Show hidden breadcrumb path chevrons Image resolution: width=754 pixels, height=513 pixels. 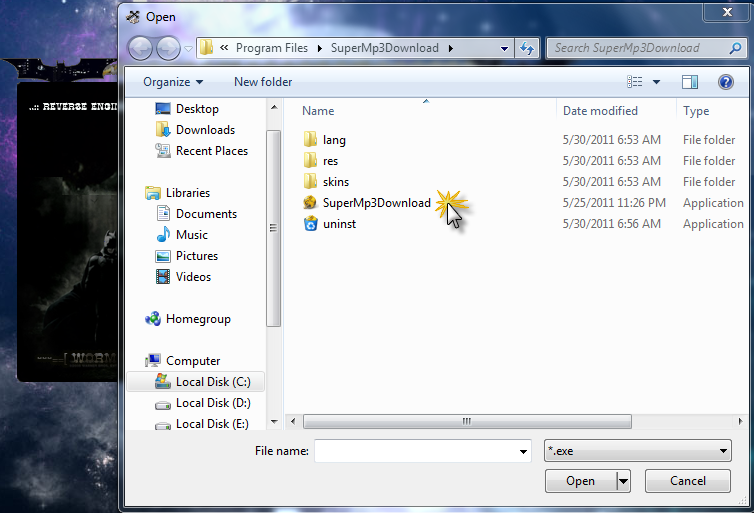coord(224,48)
